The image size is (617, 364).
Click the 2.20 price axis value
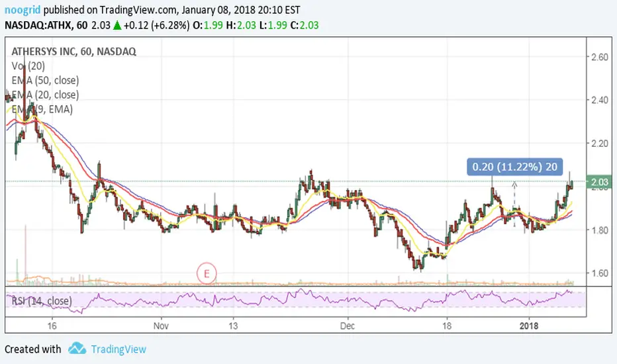point(600,144)
